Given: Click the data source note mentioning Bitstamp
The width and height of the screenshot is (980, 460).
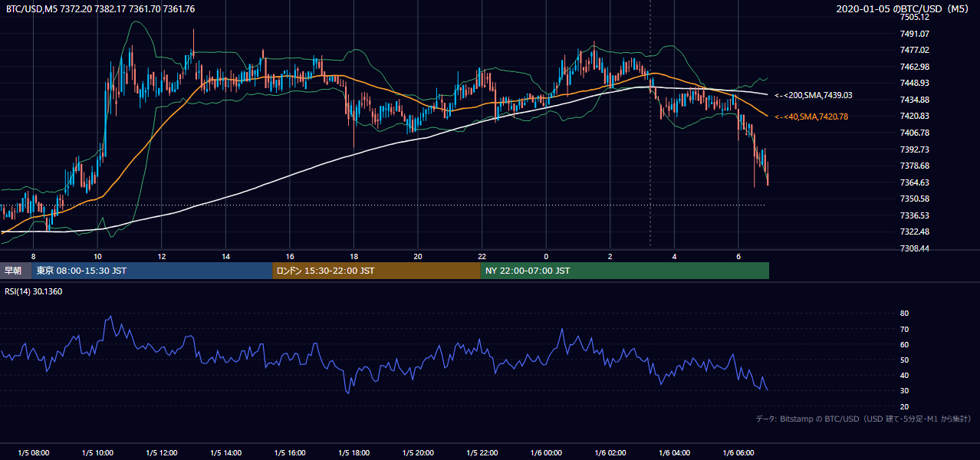Looking at the screenshot, I should coord(863,419).
